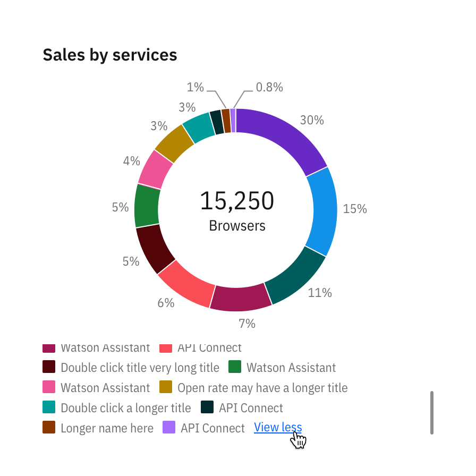Click the mustard Open rate legend swatch
The height and width of the screenshot is (476, 476).
coord(166,387)
